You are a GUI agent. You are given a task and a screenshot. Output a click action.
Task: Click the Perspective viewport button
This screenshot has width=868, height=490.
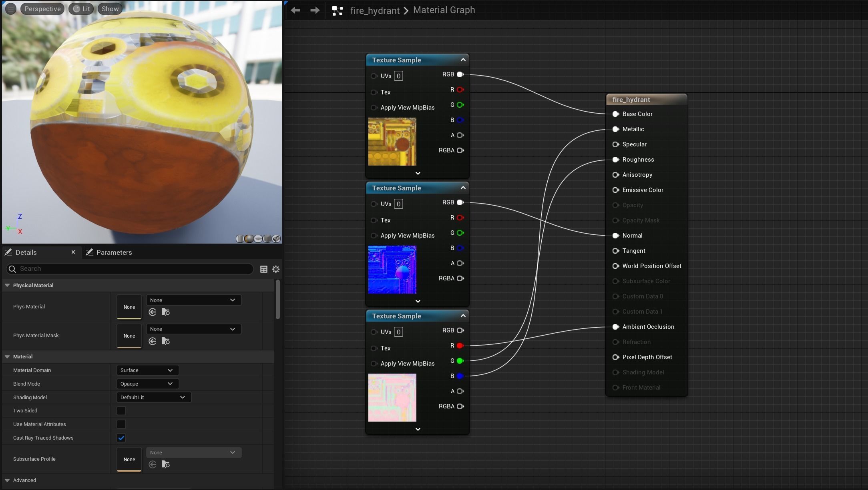[x=42, y=9]
